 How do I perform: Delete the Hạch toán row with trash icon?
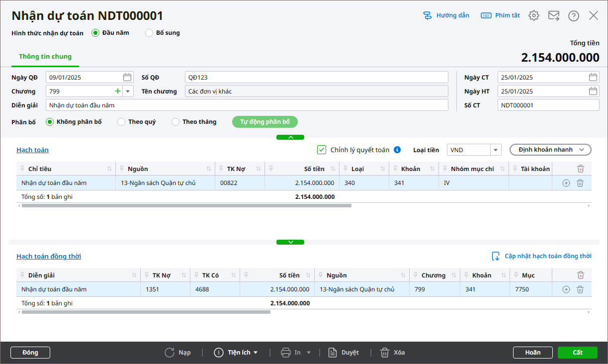click(x=580, y=183)
